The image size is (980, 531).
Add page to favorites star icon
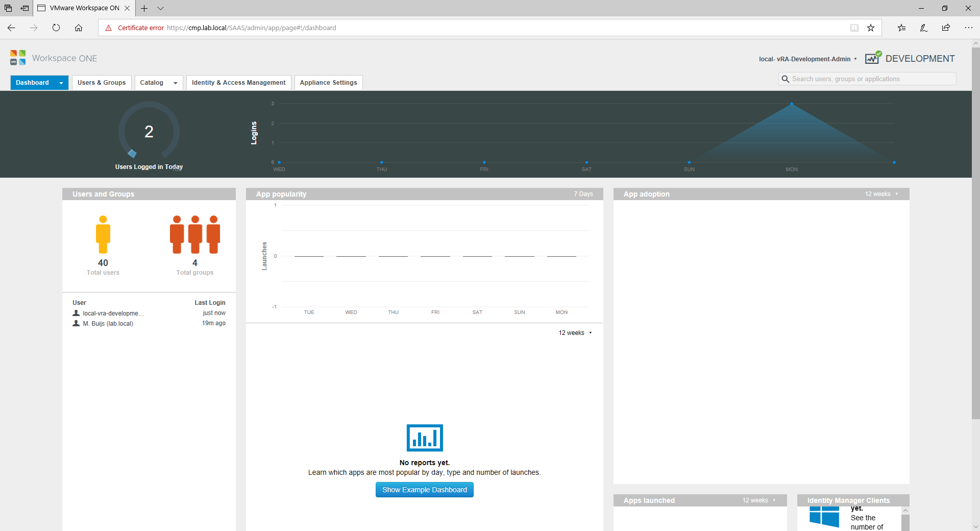pos(871,28)
